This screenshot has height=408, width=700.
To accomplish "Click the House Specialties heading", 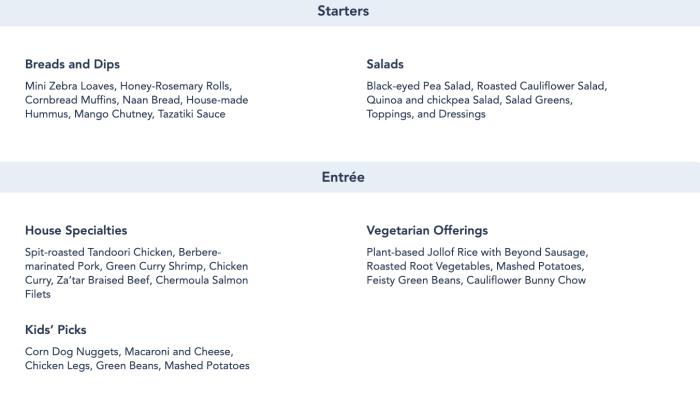I will 76,231.
